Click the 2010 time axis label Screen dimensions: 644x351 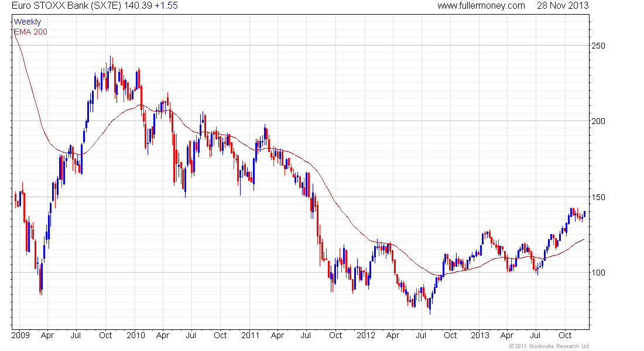click(136, 335)
